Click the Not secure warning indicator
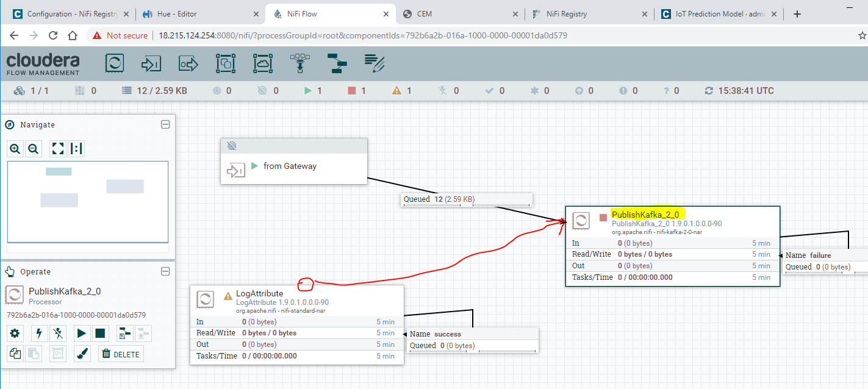Viewport: 868px width, 389px height. tap(120, 35)
